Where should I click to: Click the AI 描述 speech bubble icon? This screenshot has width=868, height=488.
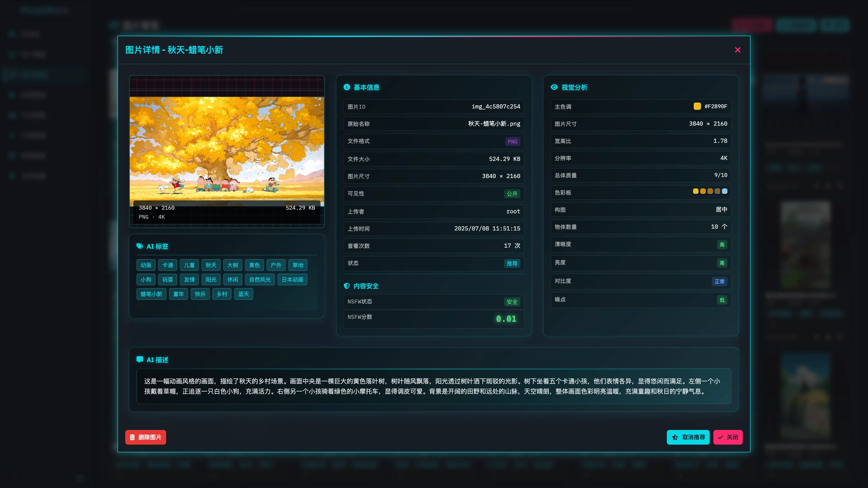click(x=140, y=359)
